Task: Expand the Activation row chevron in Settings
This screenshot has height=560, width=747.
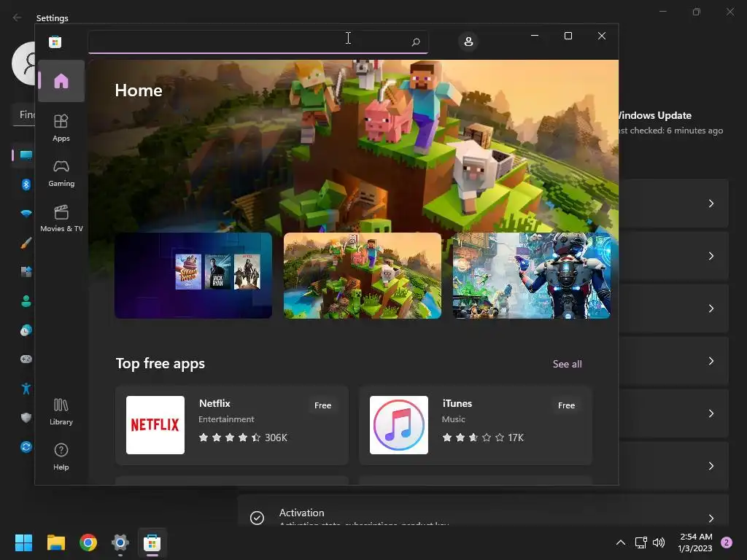Action: [x=711, y=518]
